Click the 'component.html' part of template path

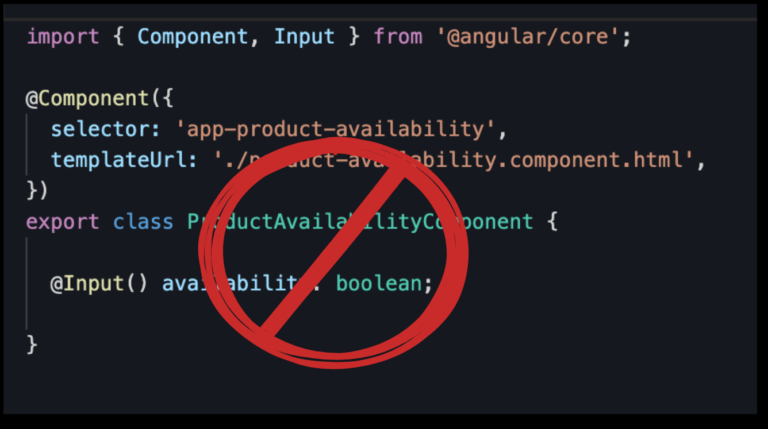(597, 160)
